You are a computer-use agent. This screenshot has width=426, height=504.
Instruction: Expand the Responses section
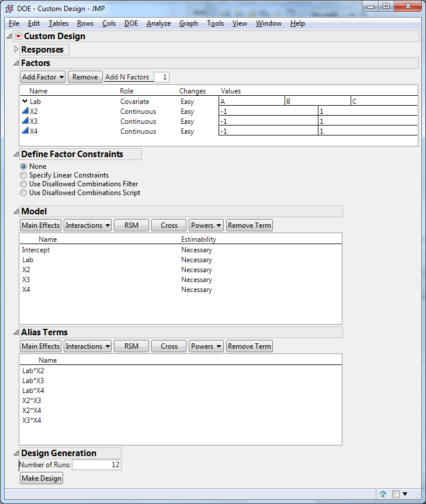coord(16,50)
